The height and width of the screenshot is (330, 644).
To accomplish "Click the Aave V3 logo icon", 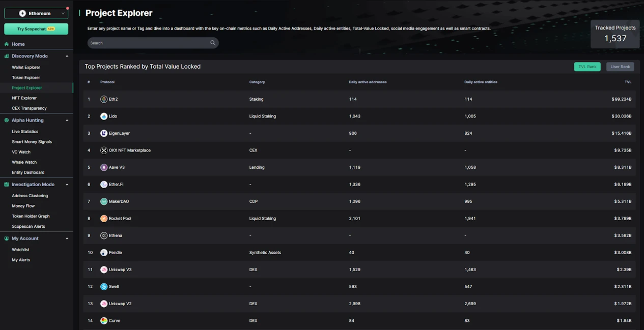I will (104, 167).
